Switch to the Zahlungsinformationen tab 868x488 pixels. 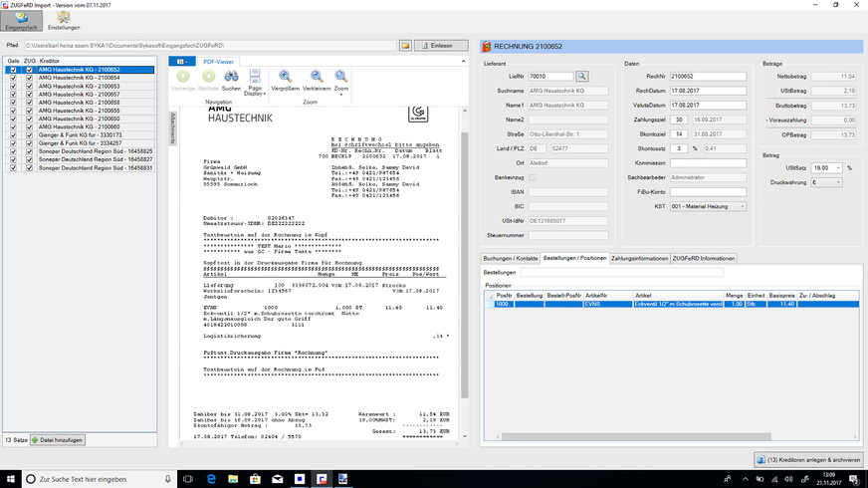click(639, 257)
